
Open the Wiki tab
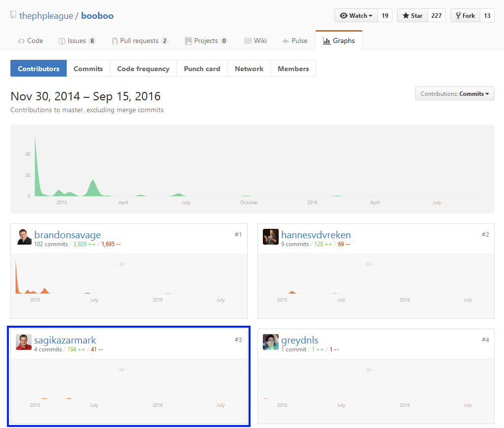(255, 41)
